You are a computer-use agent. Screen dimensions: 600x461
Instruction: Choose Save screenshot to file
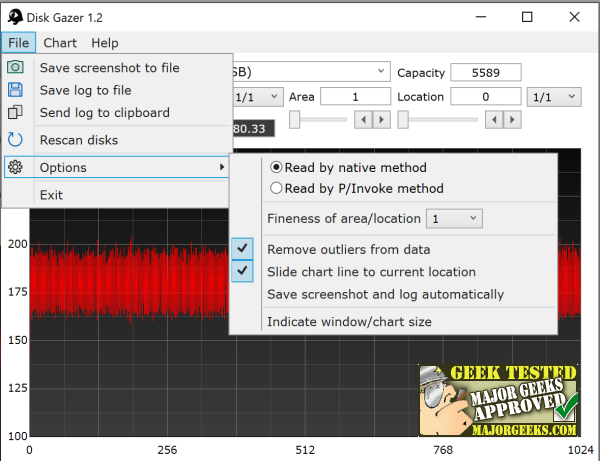[x=109, y=68]
